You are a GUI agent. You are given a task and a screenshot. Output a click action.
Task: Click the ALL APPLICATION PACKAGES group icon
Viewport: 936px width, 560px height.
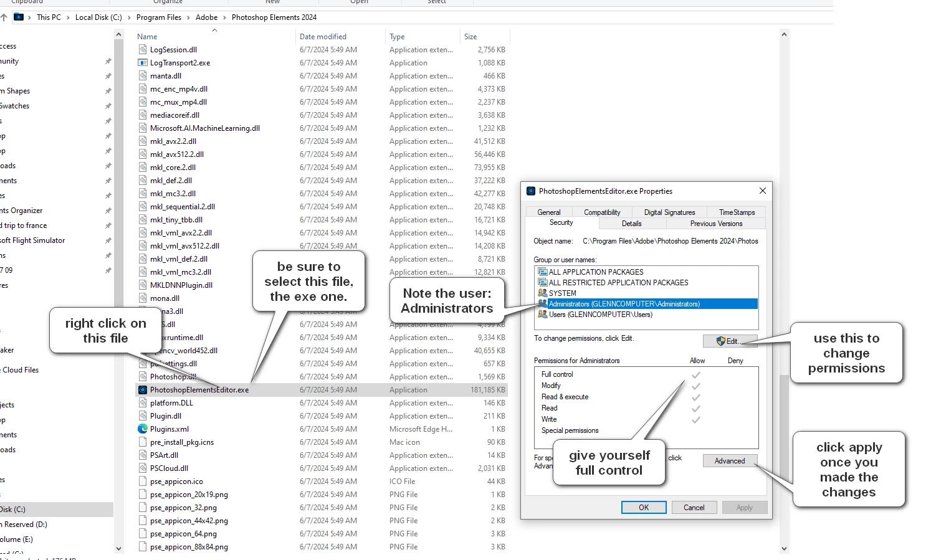point(542,272)
